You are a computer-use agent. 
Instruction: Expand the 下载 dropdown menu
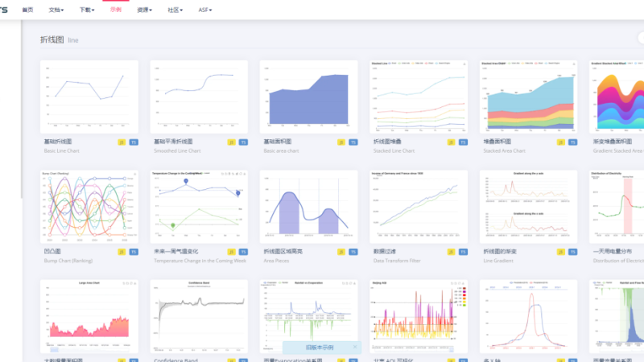pos(87,10)
